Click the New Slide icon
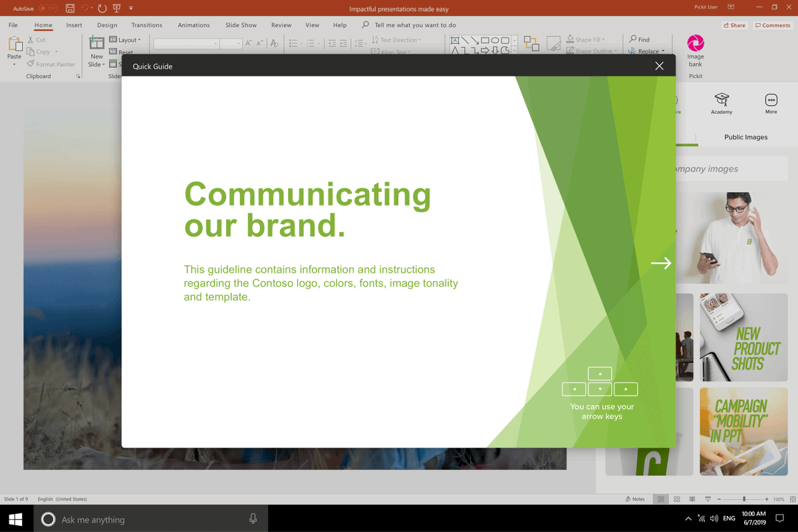 click(97, 44)
